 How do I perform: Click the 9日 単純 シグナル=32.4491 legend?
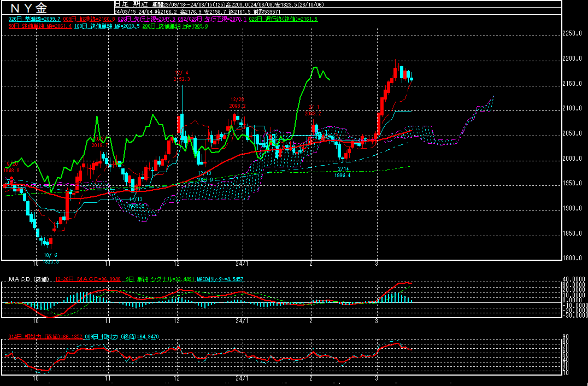pos(161,279)
